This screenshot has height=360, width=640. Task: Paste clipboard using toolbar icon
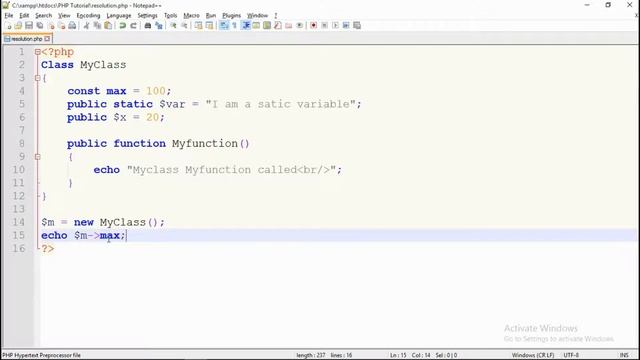108,25
